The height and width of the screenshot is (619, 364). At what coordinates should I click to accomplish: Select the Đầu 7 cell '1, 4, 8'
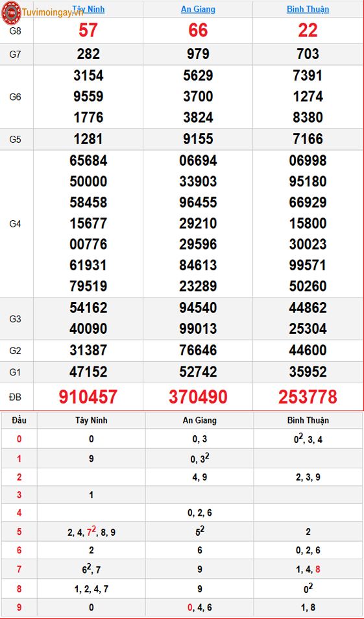[x=308, y=570]
